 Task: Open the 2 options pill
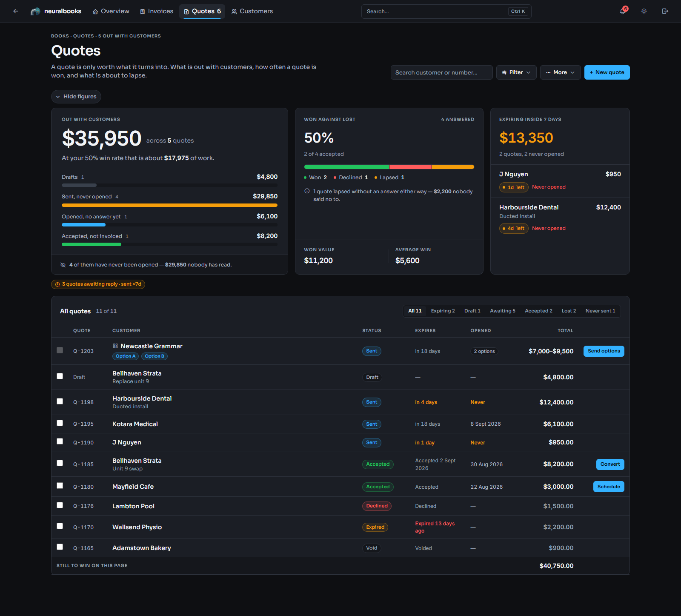[484, 351]
